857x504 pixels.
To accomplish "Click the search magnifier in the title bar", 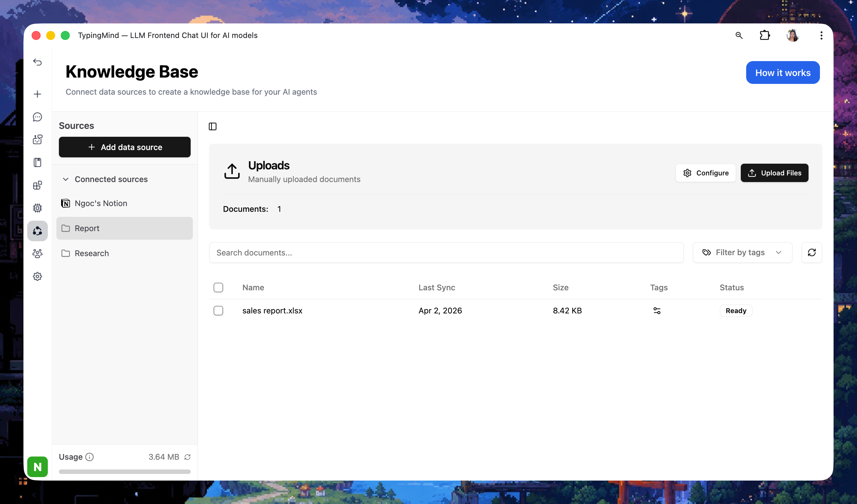I will (739, 35).
